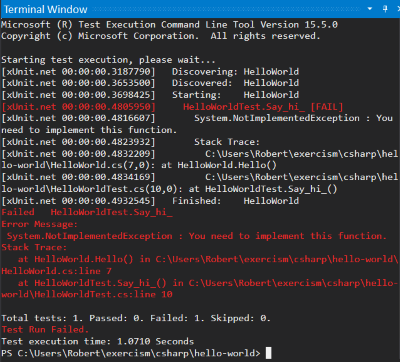Screen dimensions: 400x362
Task: Click the red 'Test Run Failed.' line
Action: pyautogui.click(x=45, y=330)
